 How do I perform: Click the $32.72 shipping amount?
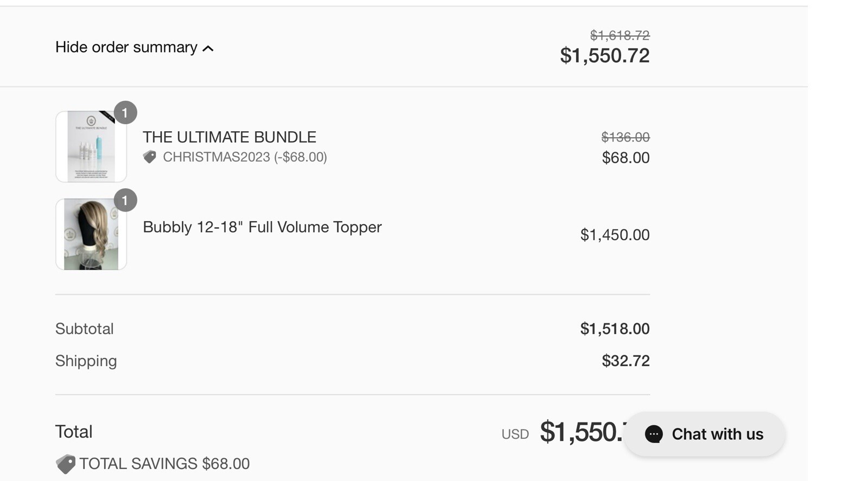626,361
